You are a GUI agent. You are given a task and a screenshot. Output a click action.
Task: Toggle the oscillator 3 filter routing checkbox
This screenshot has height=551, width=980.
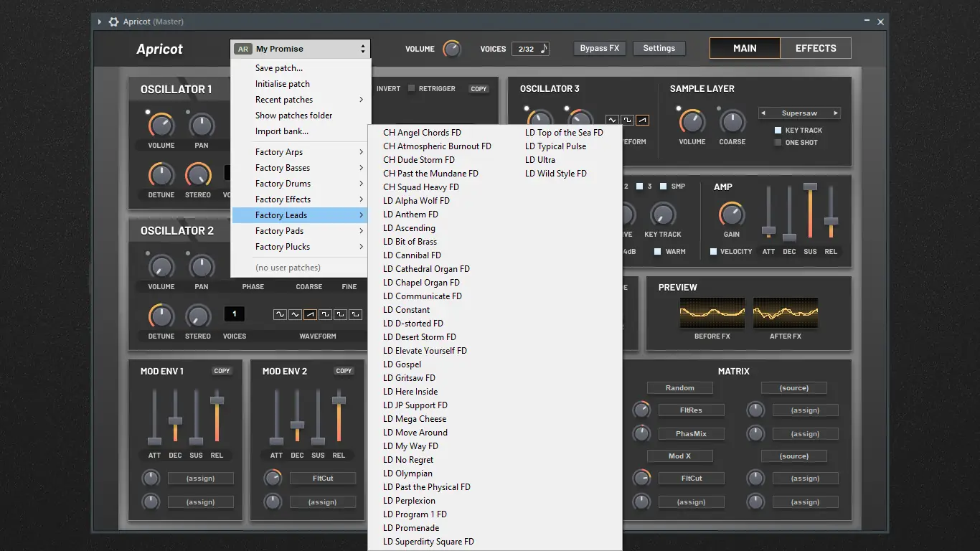click(x=640, y=187)
